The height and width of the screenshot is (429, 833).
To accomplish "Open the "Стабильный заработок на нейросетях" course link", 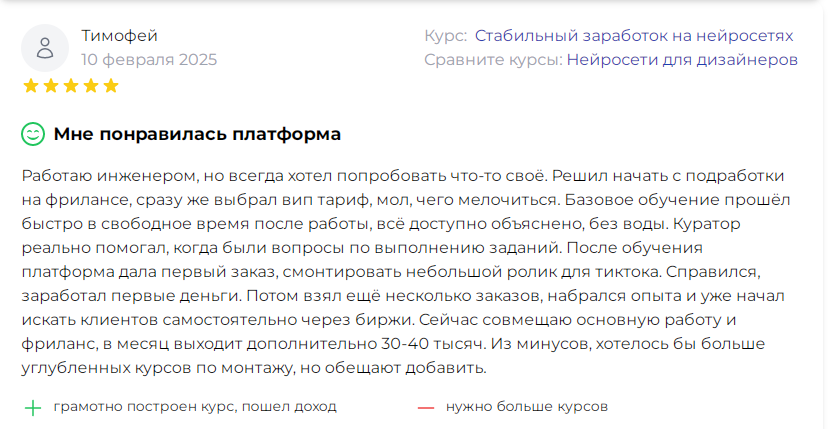I will click(634, 36).
